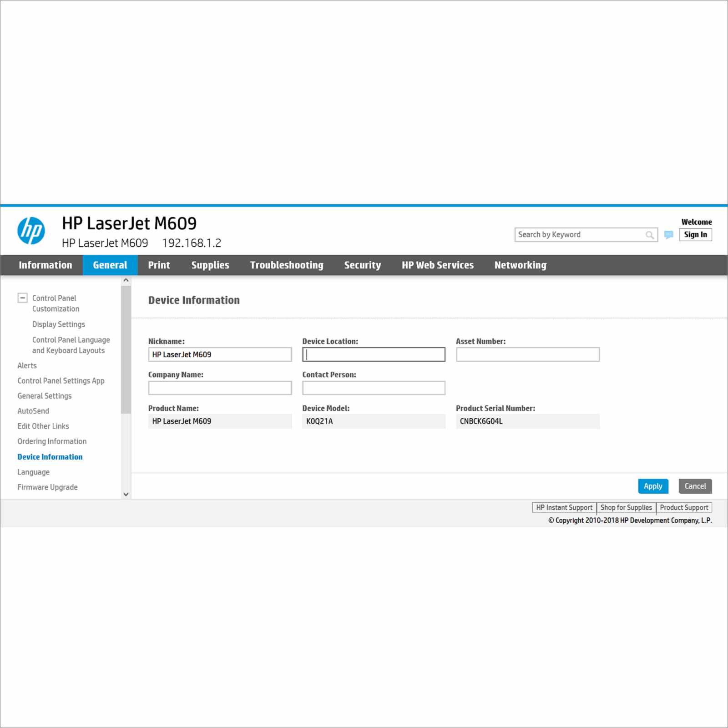Click the Device Location input field
The width and height of the screenshot is (728, 728).
pos(374,354)
